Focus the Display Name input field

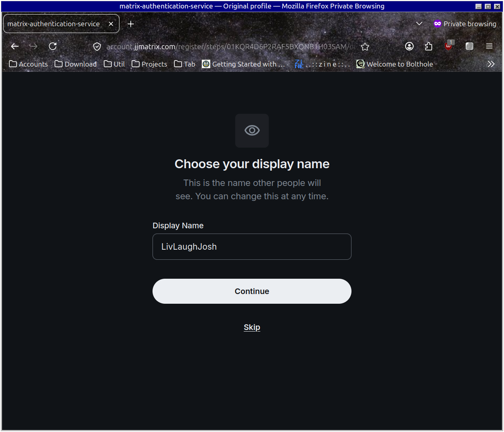tap(252, 247)
